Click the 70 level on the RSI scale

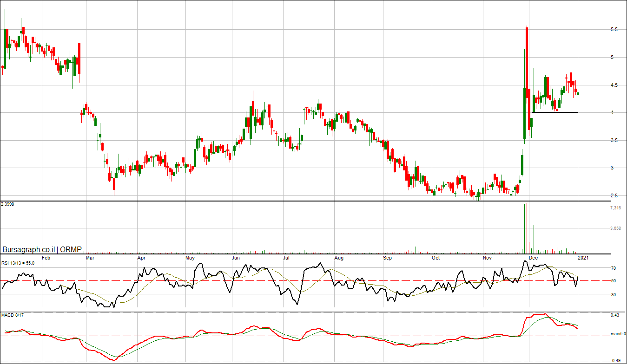point(614,268)
